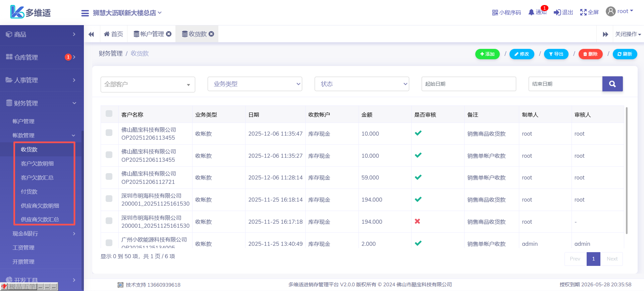This screenshot has width=644, height=291.
Task: Open the 全部客户 customer dropdown
Action: click(148, 84)
